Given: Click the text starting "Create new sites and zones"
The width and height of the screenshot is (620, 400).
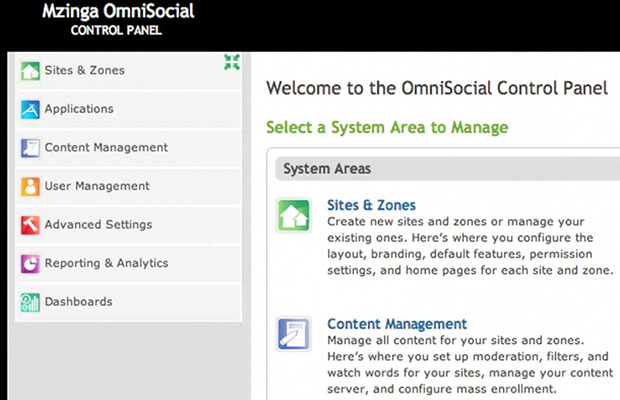Looking at the screenshot, I should pyautogui.click(x=470, y=246).
